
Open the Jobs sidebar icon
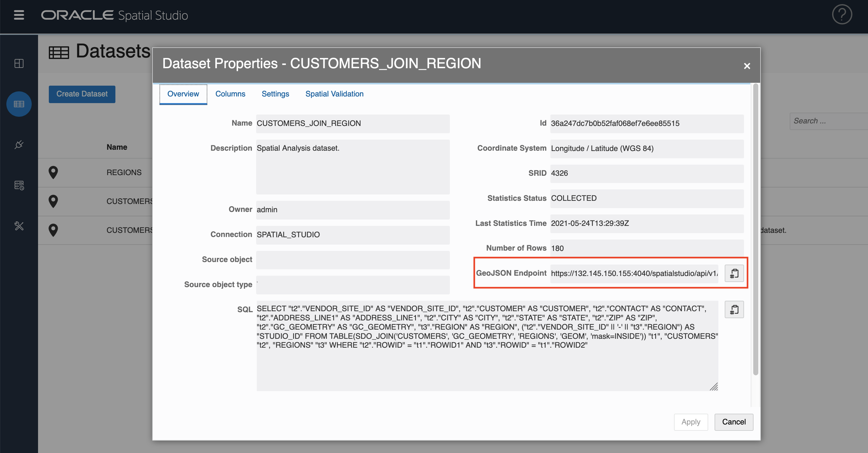[19, 185]
